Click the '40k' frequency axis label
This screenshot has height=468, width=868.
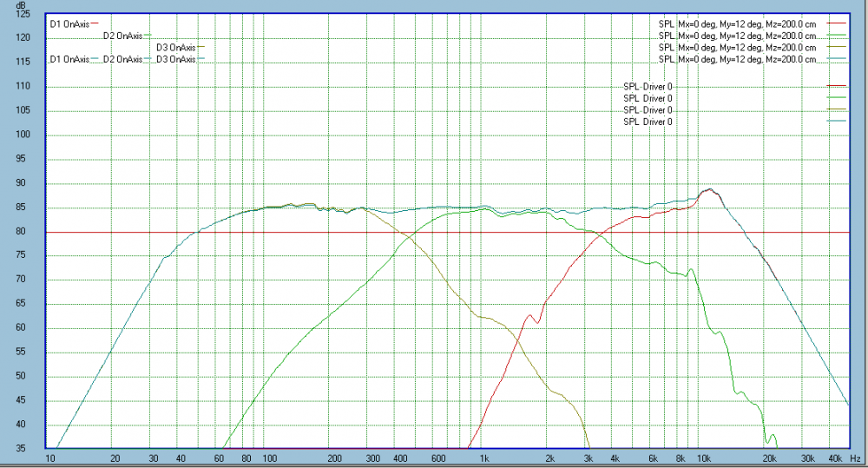835,458
